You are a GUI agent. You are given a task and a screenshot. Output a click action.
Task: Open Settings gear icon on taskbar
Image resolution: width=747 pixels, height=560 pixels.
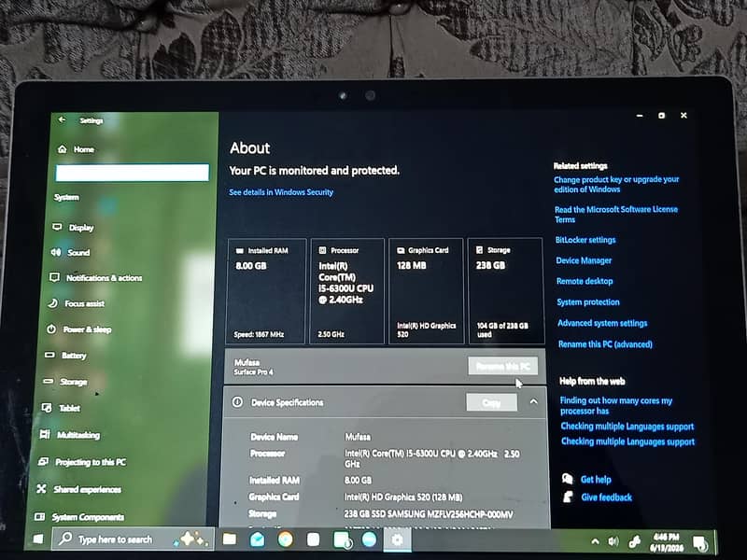pos(397,539)
